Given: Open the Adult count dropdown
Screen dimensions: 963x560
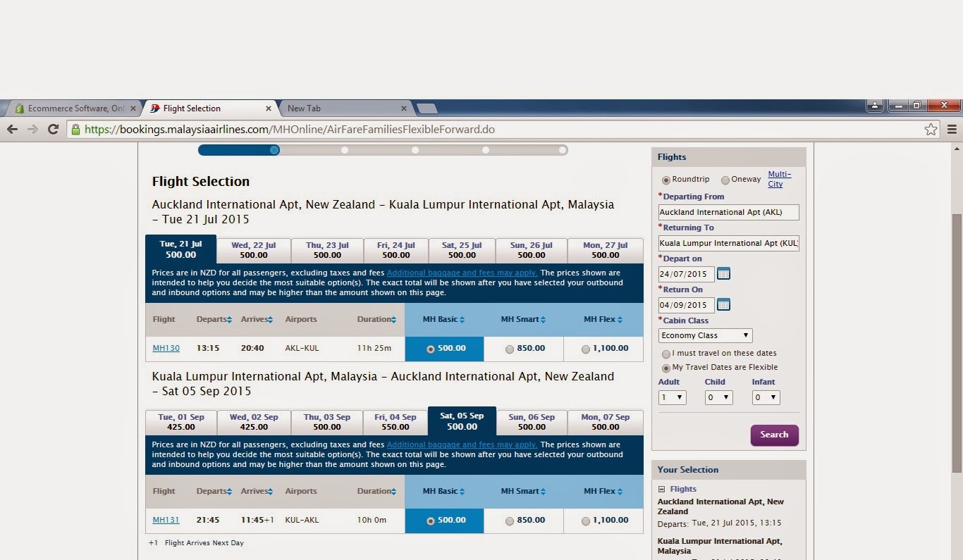Looking at the screenshot, I should (672, 398).
